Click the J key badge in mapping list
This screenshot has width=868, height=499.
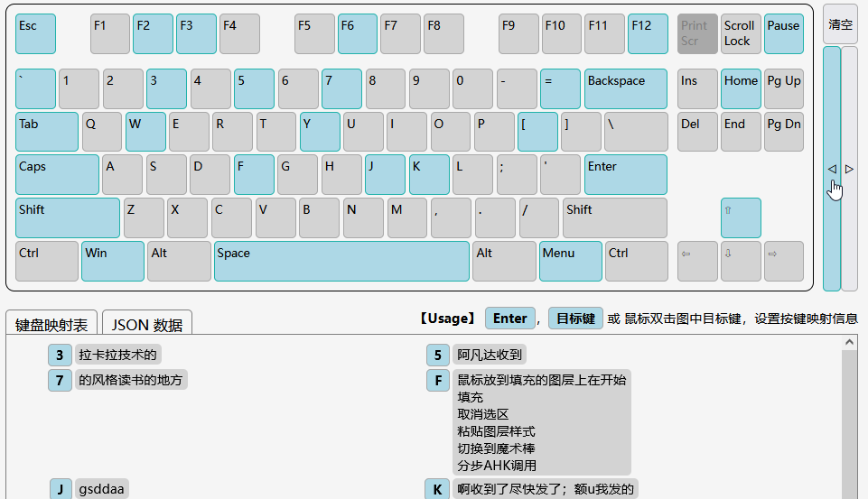60,490
